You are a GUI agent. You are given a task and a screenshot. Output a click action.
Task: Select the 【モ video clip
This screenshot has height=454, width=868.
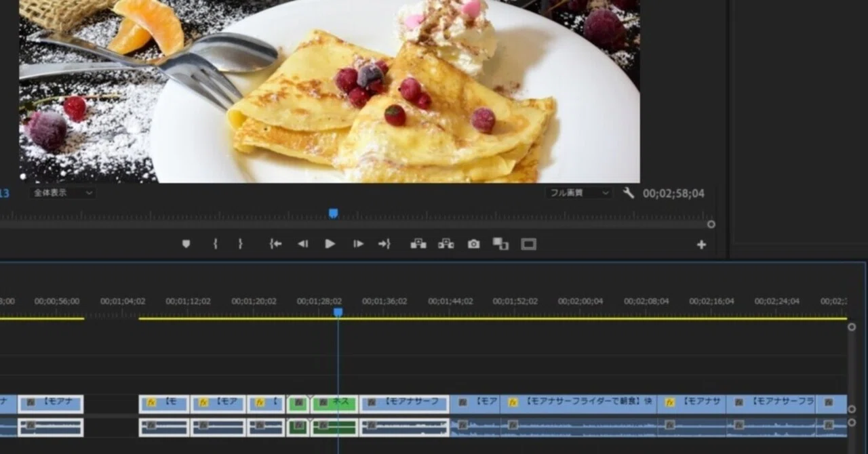tap(164, 405)
